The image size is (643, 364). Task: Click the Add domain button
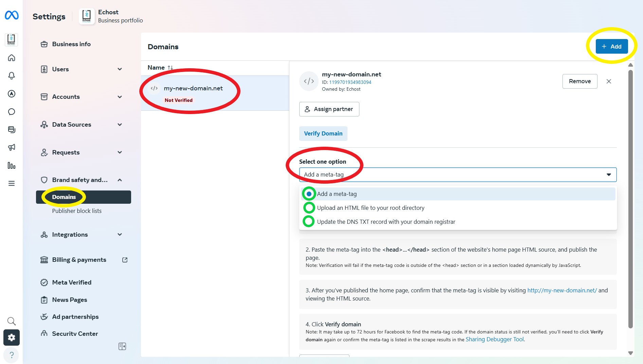[611, 47]
